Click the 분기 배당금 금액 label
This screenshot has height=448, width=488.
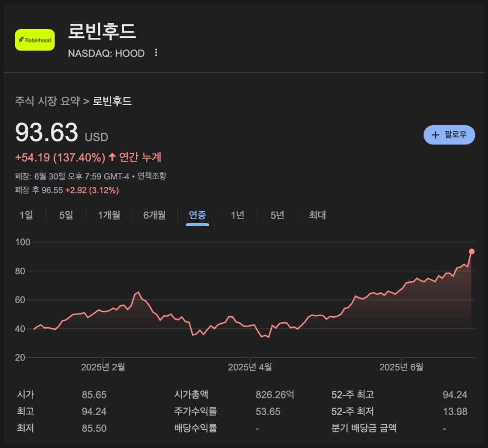pyautogui.click(x=364, y=428)
